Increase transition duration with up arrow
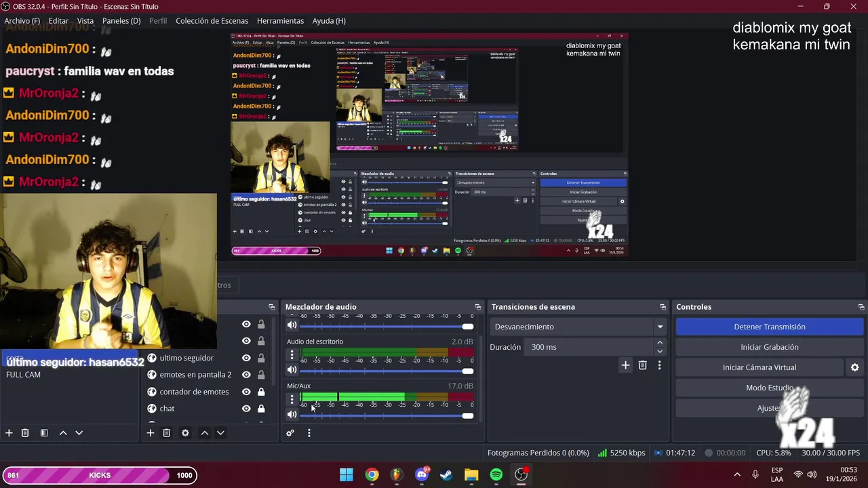The image size is (868, 488). (x=659, y=343)
